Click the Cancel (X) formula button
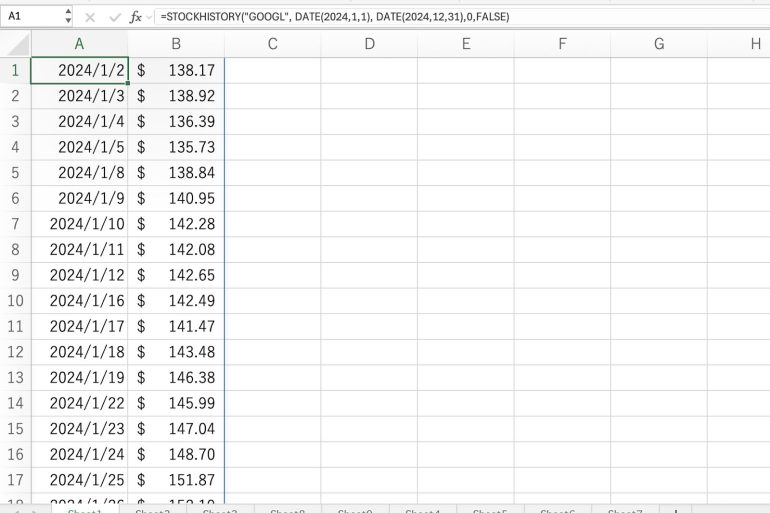 click(90, 18)
